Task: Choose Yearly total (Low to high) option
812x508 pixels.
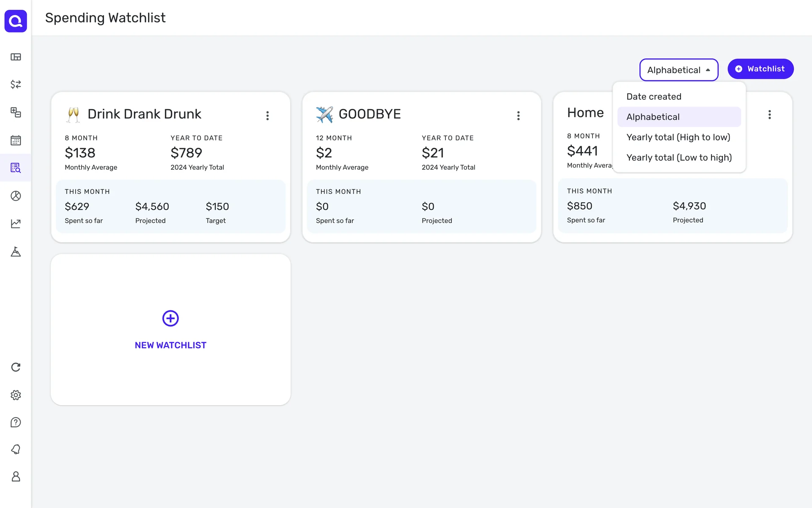Action: coord(679,157)
